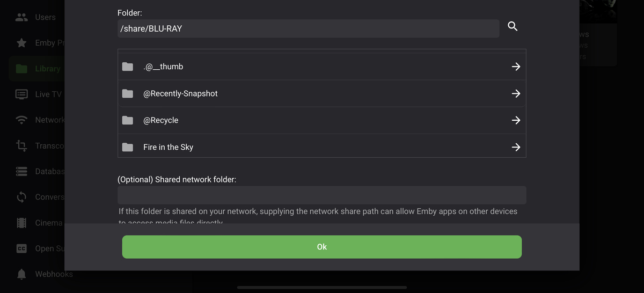
Task: Open the Live TV sidebar icon
Action: 21,94
